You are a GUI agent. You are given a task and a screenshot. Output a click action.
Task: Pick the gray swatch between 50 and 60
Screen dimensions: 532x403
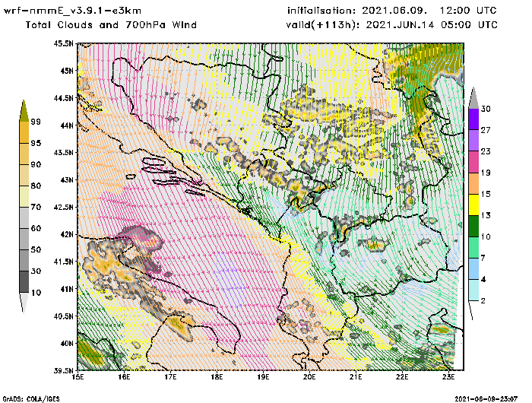point(24,240)
